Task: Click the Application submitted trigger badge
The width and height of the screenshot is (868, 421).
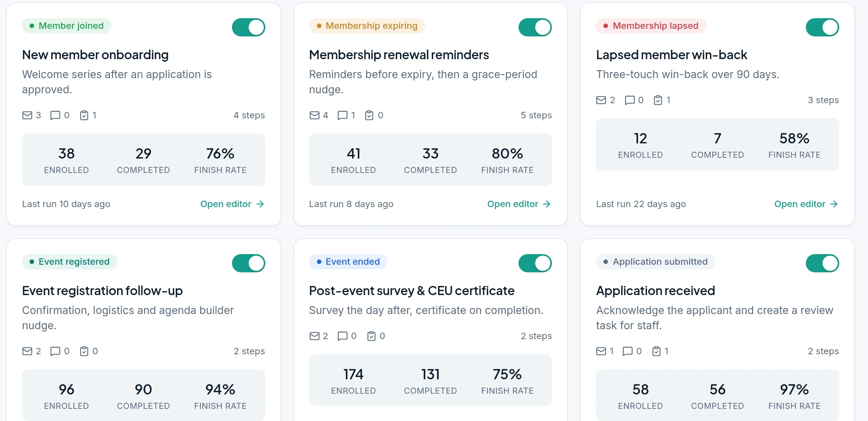Action: click(656, 262)
